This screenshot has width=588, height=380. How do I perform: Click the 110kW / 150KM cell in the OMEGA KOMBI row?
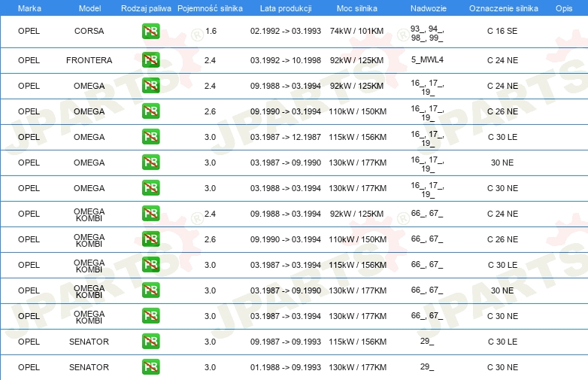click(x=357, y=239)
